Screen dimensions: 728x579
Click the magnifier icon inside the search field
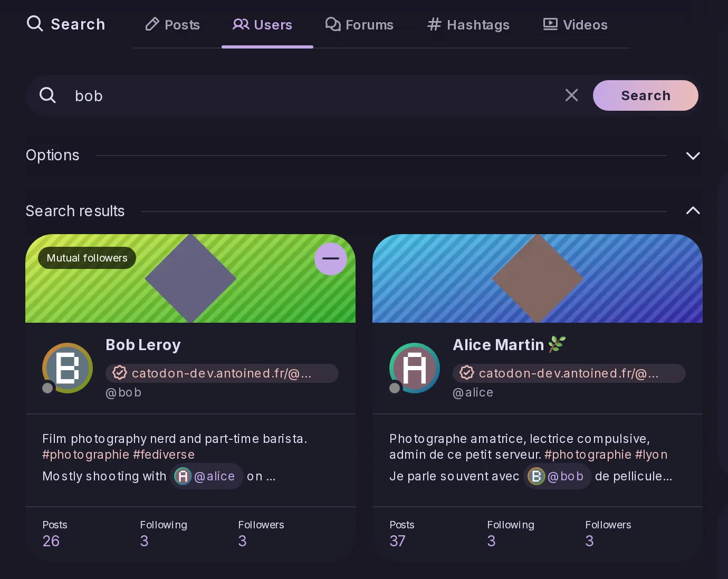pyautogui.click(x=47, y=95)
